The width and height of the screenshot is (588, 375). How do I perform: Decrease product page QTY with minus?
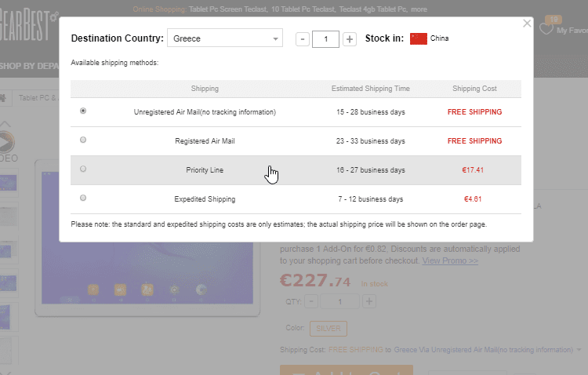[x=312, y=301]
